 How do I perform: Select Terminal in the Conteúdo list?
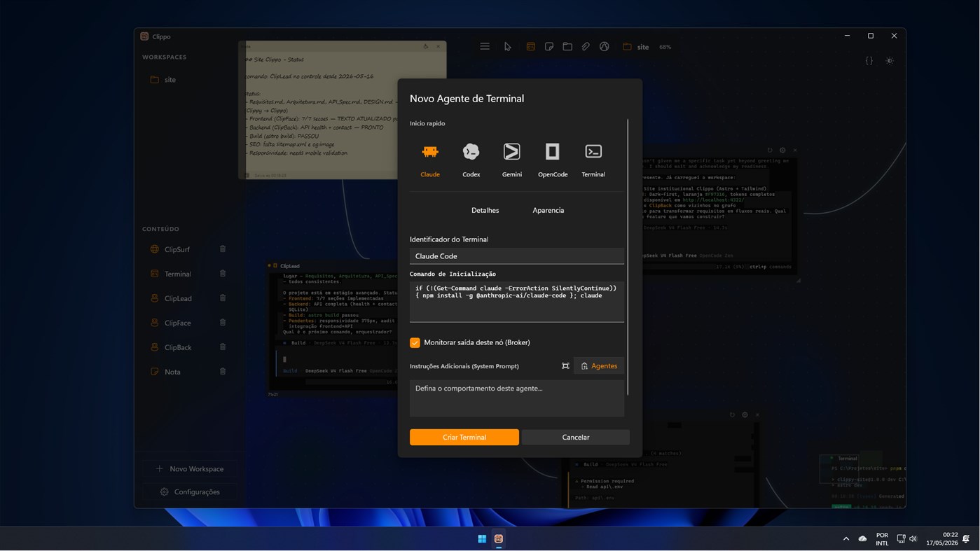tap(178, 274)
